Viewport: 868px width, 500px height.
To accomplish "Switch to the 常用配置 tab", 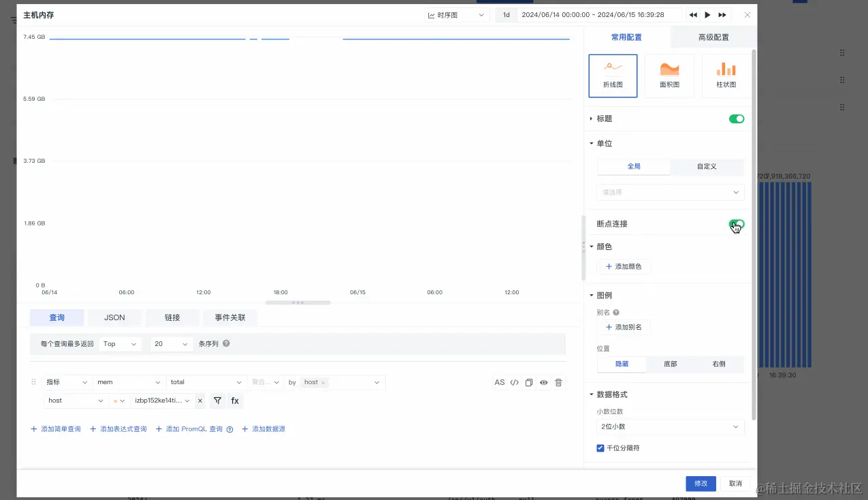I will click(x=626, y=37).
